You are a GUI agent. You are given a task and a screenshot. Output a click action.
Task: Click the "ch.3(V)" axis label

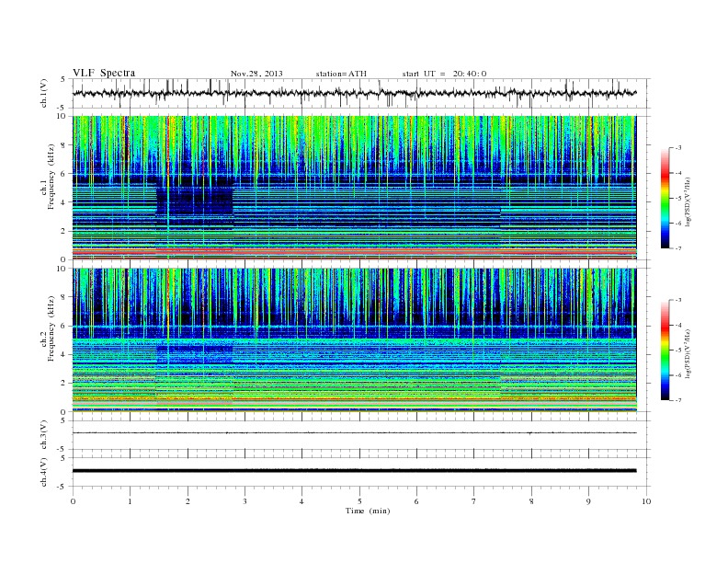[x=44, y=435]
